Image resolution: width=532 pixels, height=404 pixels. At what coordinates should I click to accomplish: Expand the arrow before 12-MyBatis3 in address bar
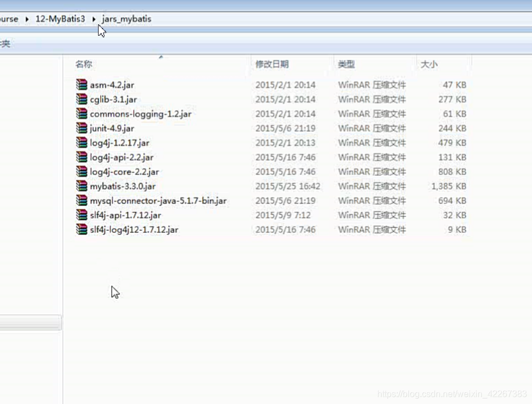(x=27, y=19)
